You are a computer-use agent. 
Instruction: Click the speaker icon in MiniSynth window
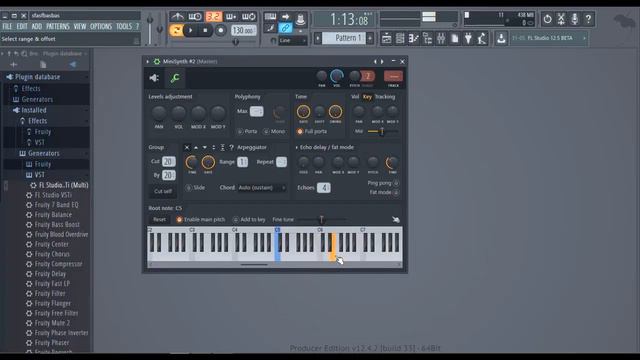click(x=154, y=78)
